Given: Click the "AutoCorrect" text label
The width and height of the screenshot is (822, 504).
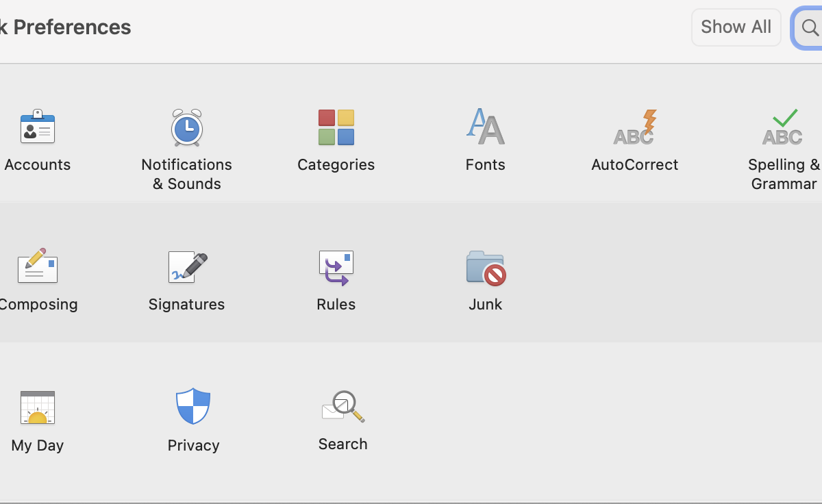Looking at the screenshot, I should 634,164.
